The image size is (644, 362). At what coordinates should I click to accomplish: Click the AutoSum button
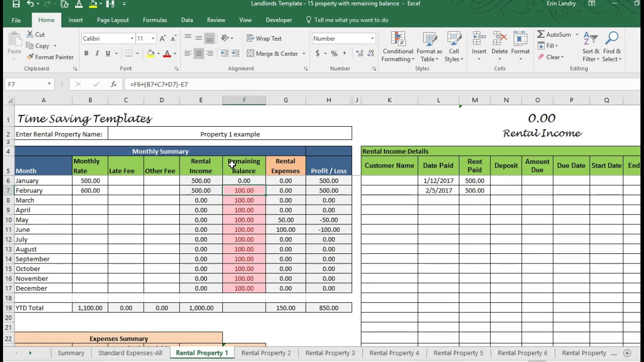point(554,35)
